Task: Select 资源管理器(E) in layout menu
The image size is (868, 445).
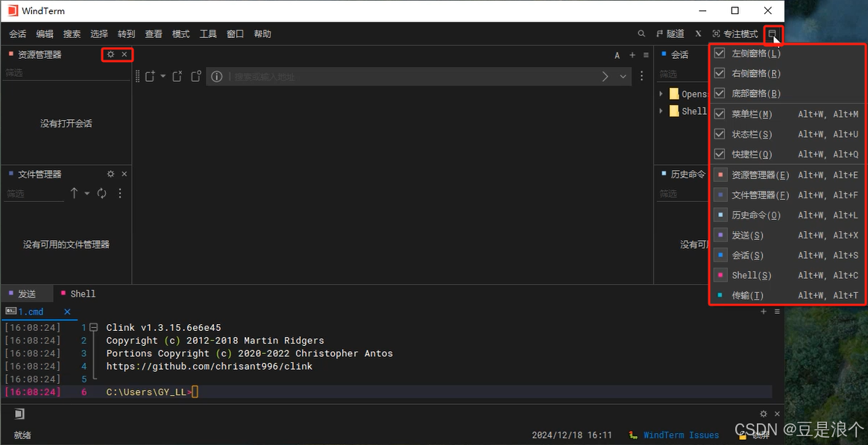Action: pyautogui.click(x=787, y=175)
